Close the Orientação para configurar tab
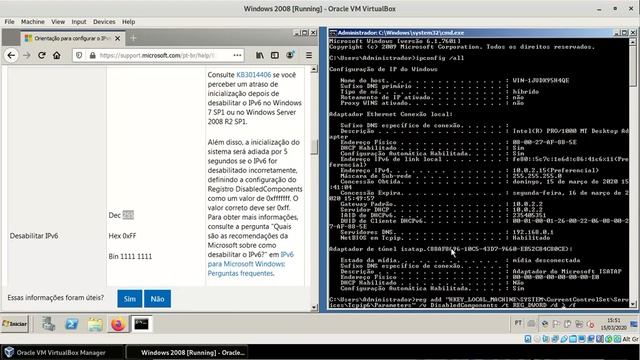 pos(118,38)
